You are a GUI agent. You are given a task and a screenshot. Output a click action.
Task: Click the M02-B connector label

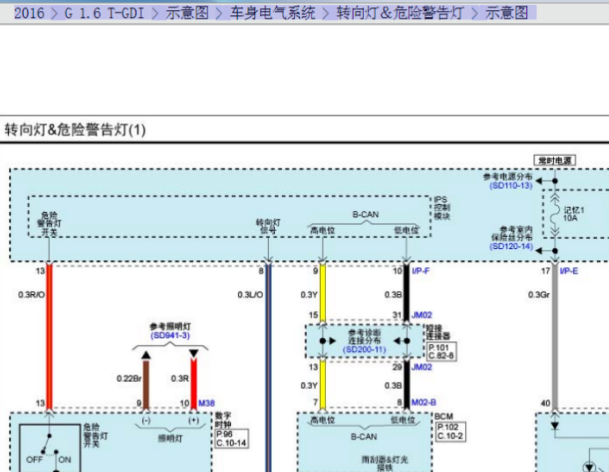click(x=423, y=402)
